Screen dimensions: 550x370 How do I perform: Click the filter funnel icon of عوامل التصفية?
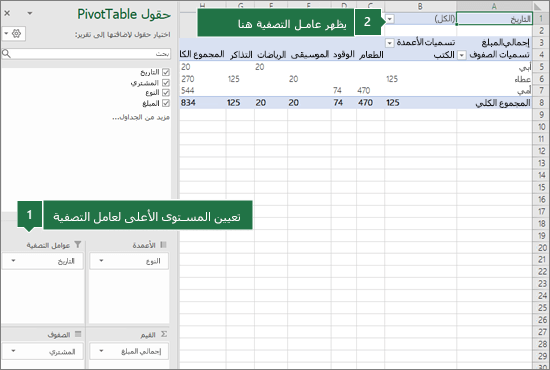pyautogui.click(x=78, y=244)
